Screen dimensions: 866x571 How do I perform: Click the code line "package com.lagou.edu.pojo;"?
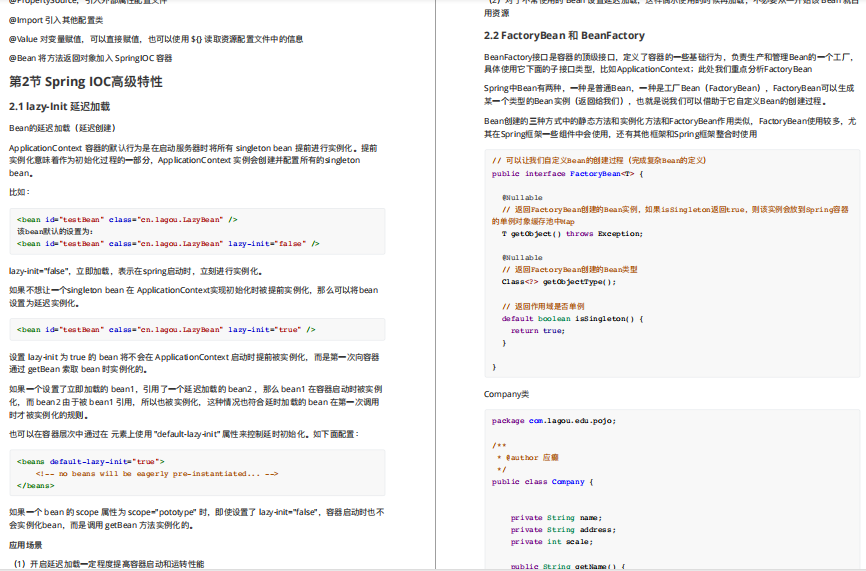pos(554,421)
